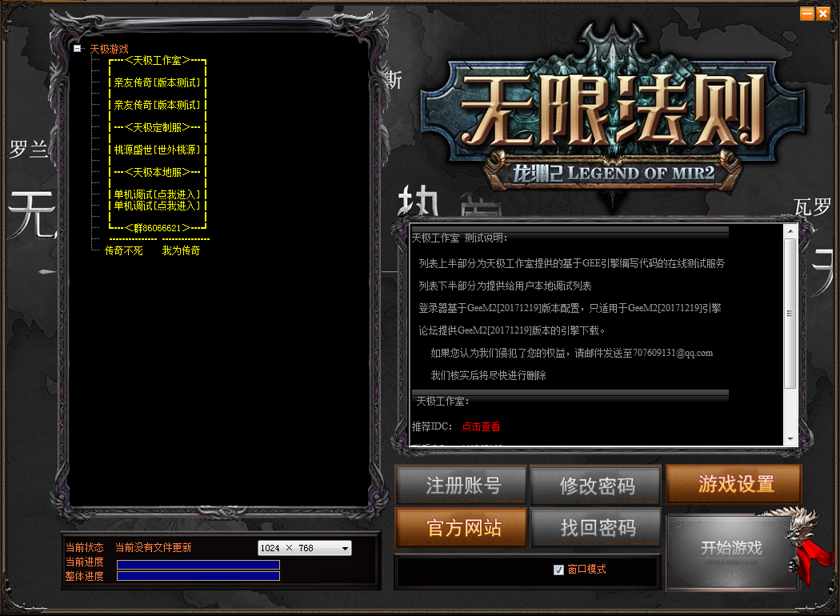Click the <群86066621> footer row

pos(157,228)
